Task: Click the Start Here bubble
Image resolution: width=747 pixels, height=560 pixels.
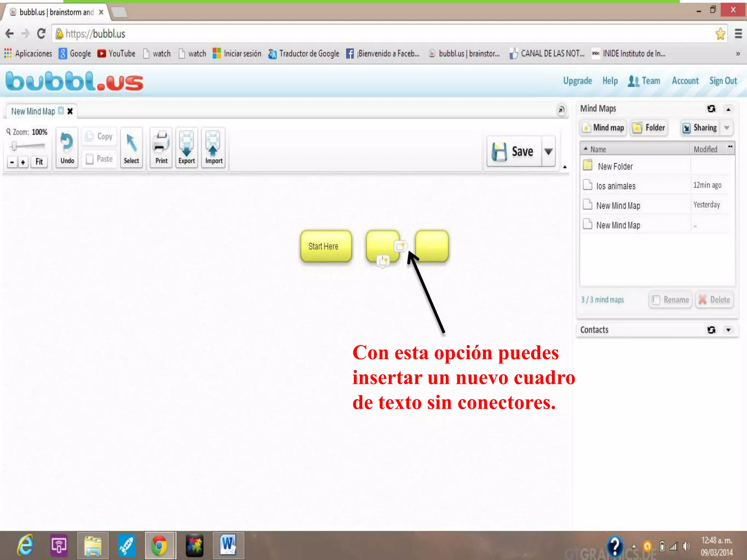Action: coord(326,246)
